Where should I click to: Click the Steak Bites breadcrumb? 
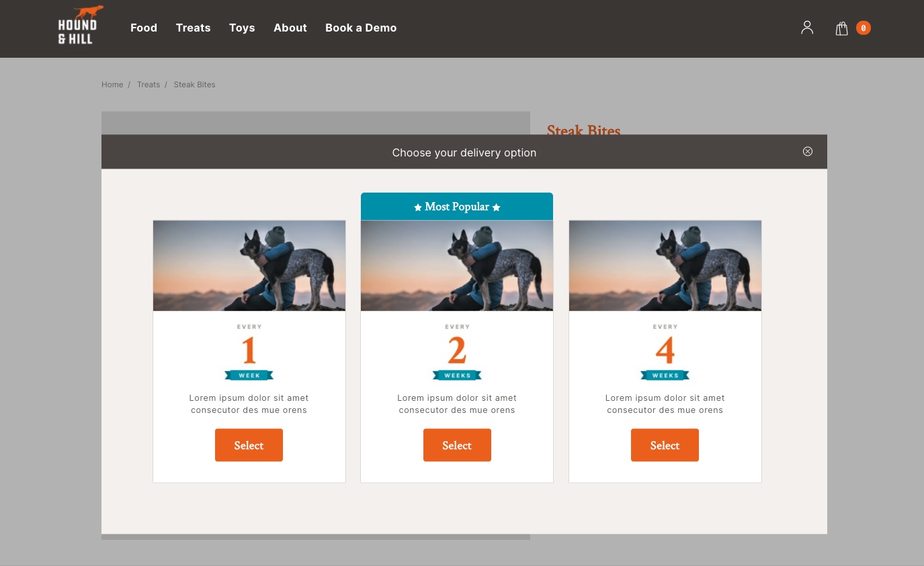194,85
